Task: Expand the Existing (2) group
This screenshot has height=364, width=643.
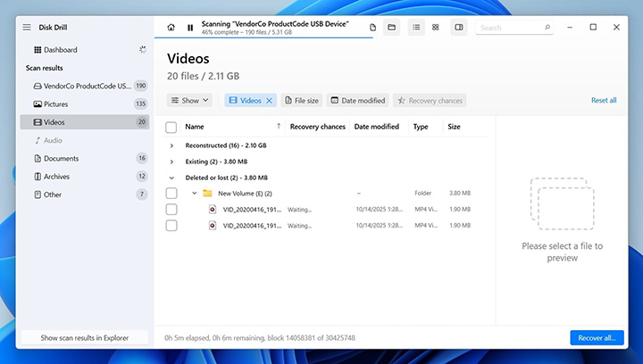Action: click(171, 161)
